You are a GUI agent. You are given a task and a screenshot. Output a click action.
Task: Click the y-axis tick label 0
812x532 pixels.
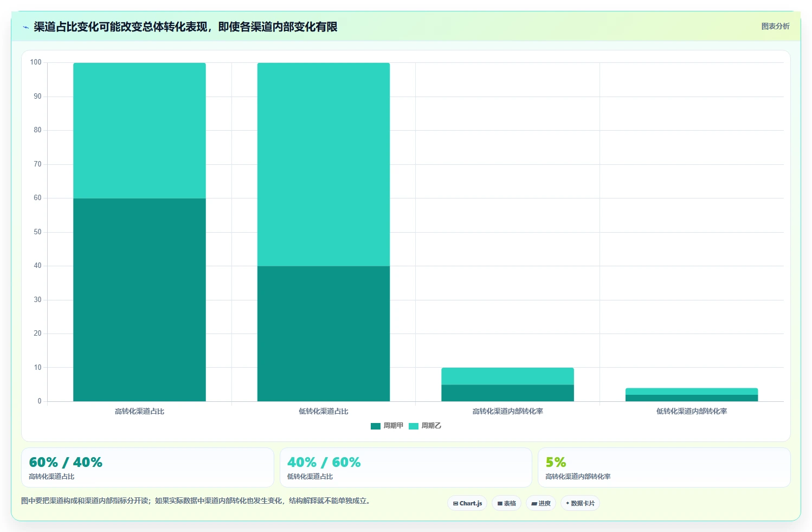point(39,401)
